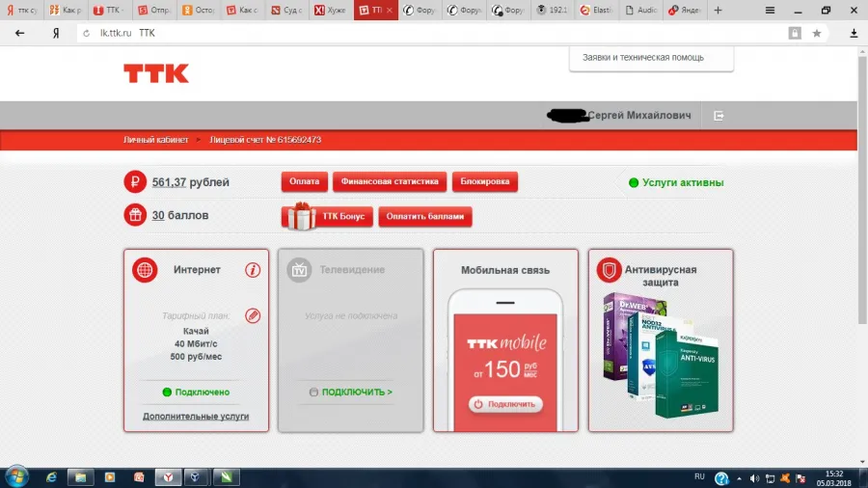Click the volume speaker tray icon
Image resolution: width=868 pixels, height=488 pixels.
[x=754, y=478]
